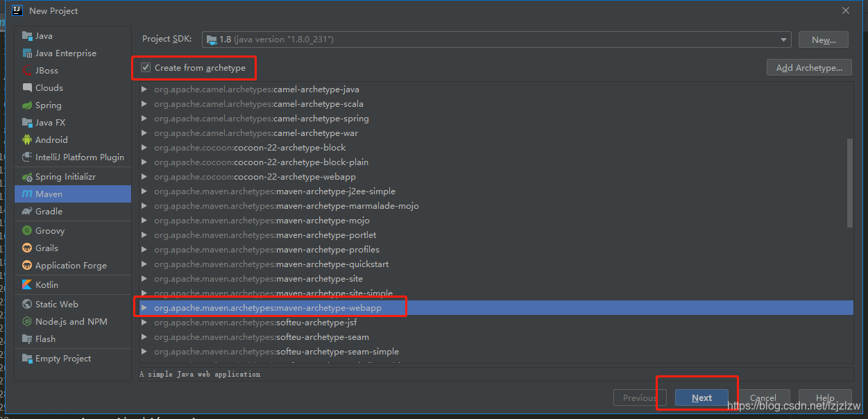The image size is (868, 419).
Task: Choose Kotlin project type label
Action: click(47, 285)
